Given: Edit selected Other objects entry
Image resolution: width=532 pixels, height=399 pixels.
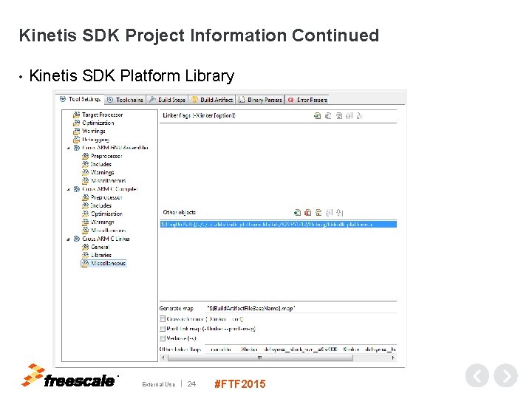Looking at the screenshot, I should [318, 213].
